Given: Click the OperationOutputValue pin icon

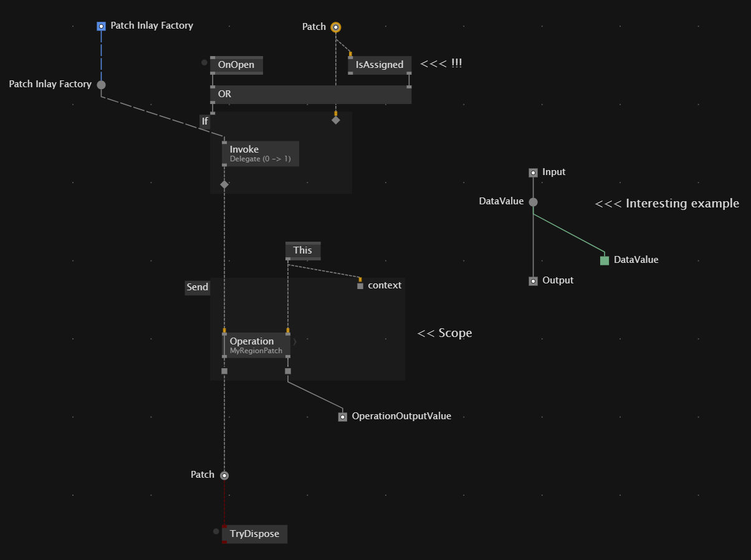Looking at the screenshot, I should [x=342, y=417].
